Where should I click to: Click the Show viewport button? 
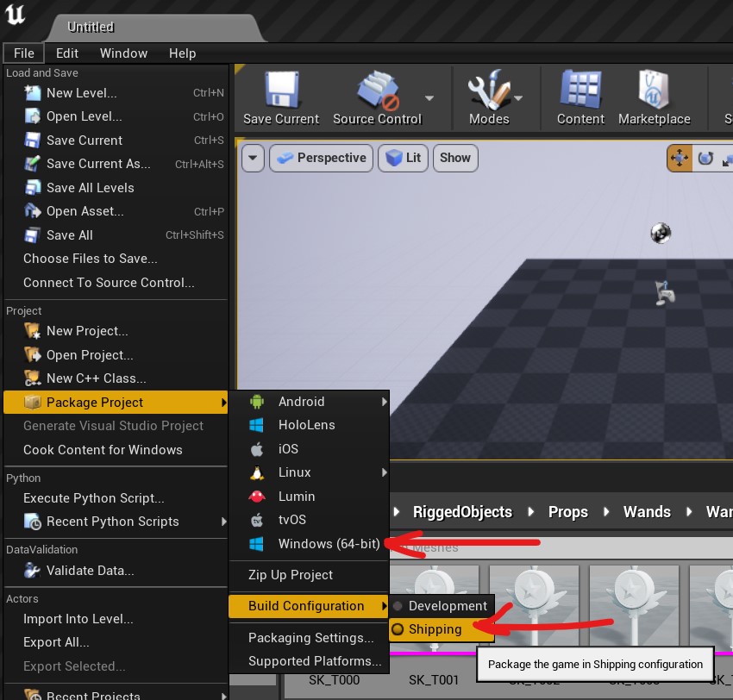(455, 158)
